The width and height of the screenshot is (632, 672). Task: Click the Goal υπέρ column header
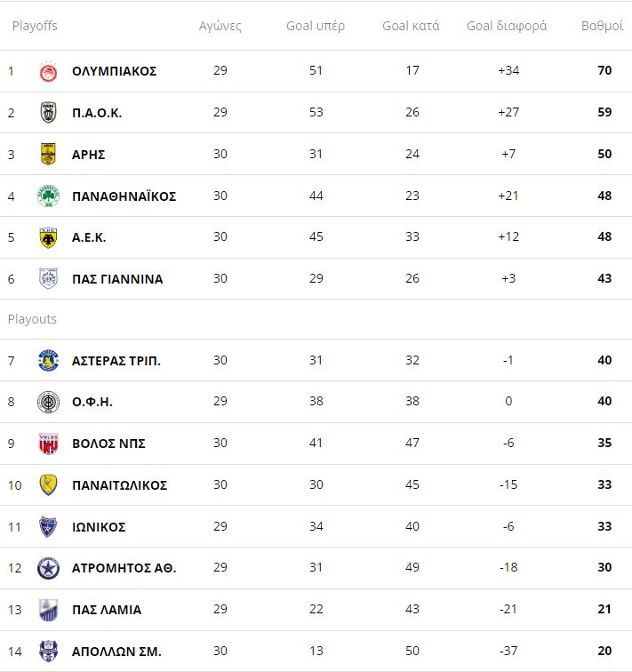coord(316,26)
